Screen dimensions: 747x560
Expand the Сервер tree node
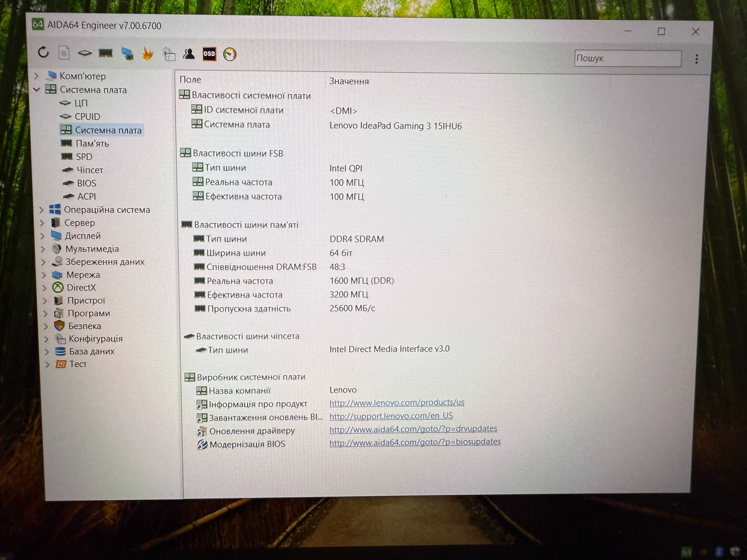click(42, 223)
